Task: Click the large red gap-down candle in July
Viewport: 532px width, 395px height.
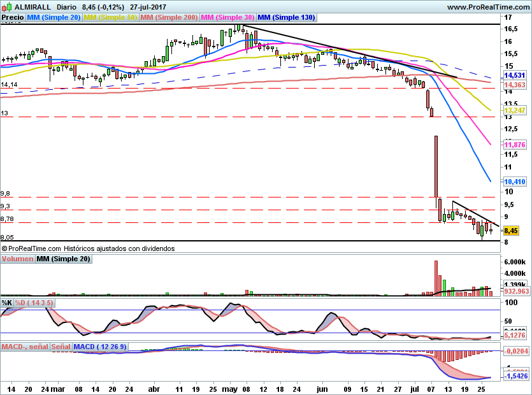Action: [436, 166]
